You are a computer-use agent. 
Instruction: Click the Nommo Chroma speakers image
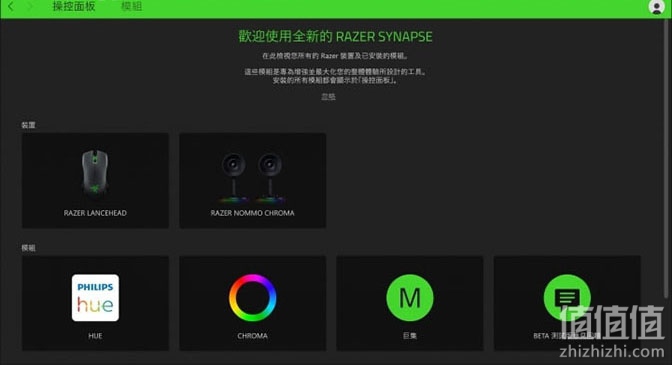point(252,178)
